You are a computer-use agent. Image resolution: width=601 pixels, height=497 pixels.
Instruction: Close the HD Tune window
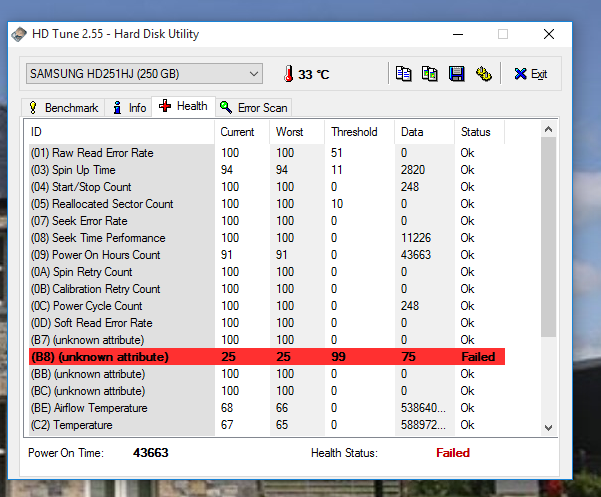(549, 34)
